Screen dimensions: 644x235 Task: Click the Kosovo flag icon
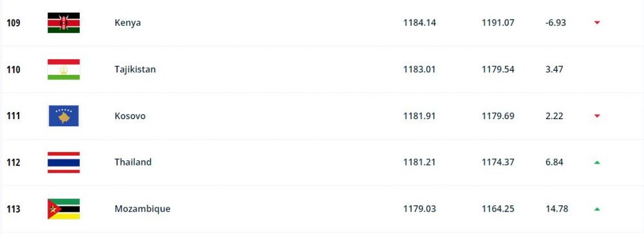pos(64,116)
